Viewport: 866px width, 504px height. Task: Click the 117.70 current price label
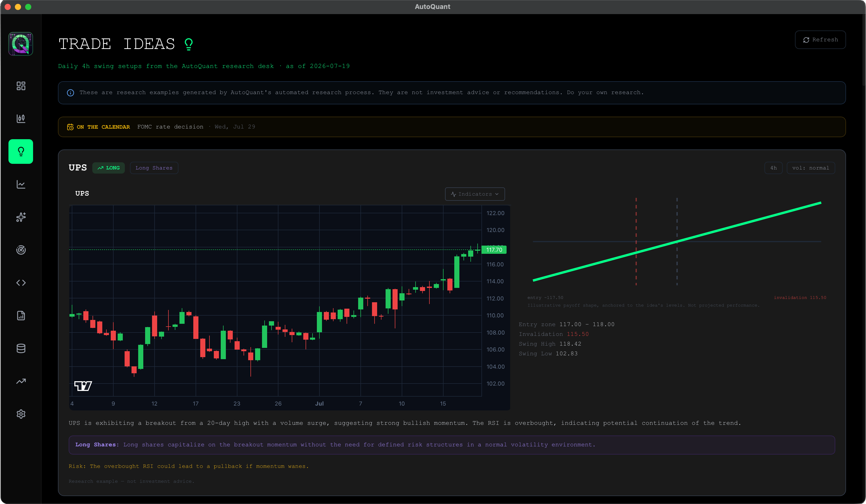tap(494, 250)
